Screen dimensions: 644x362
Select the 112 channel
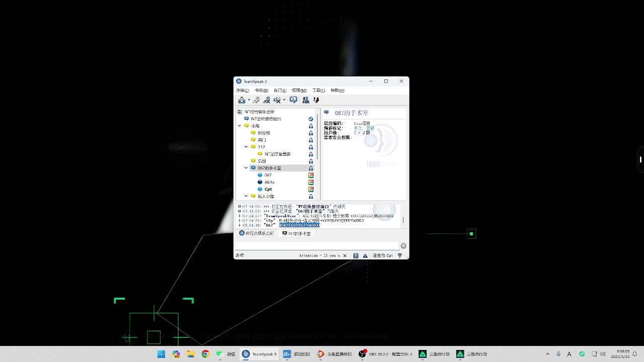coord(261,147)
